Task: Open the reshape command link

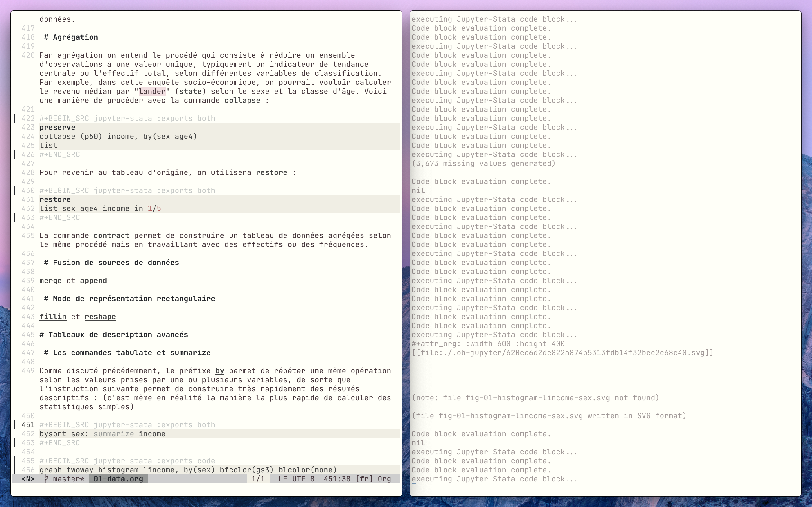Action: 100,317
